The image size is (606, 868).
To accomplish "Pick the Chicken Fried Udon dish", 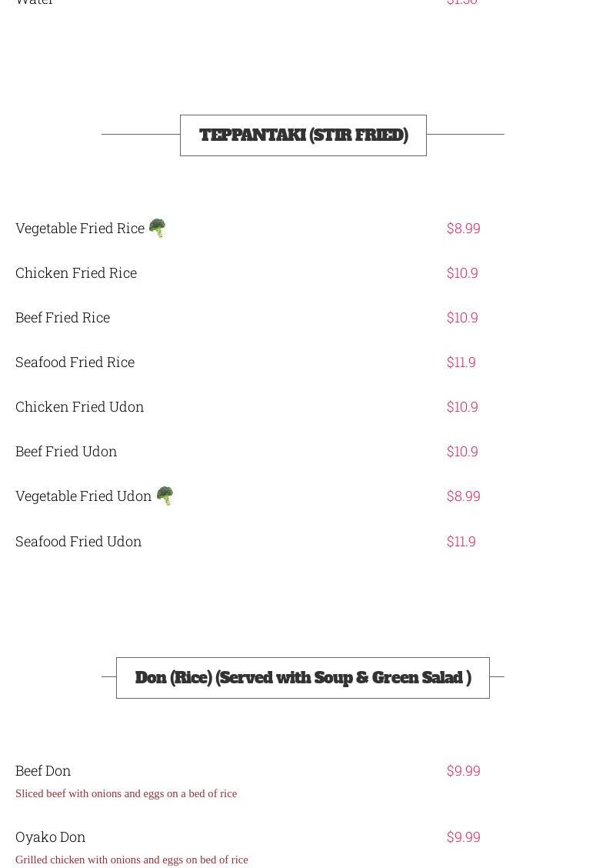I will pos(80,407).
